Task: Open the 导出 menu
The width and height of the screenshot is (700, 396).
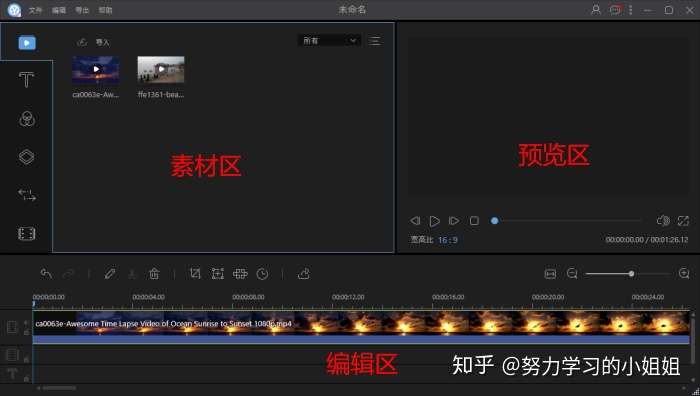Action: point(82,10)
